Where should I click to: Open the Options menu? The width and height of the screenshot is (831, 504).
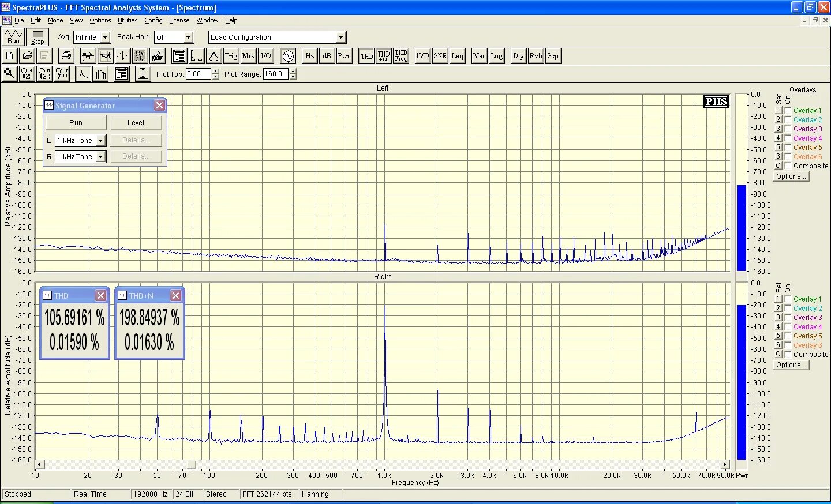(100, 20)
